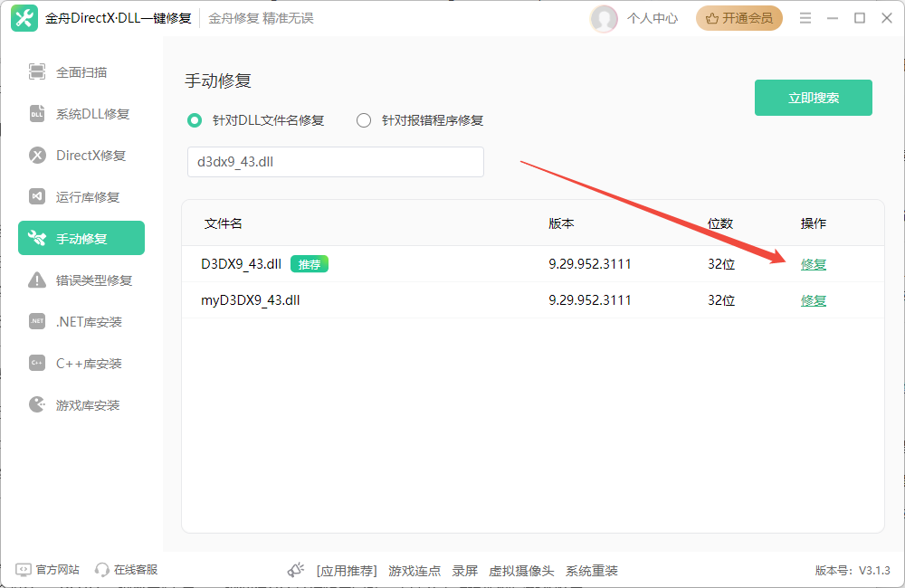This screenshot has width=905, height=588.
Task: Open 官方网站 link
Action: tap(57, 570)
